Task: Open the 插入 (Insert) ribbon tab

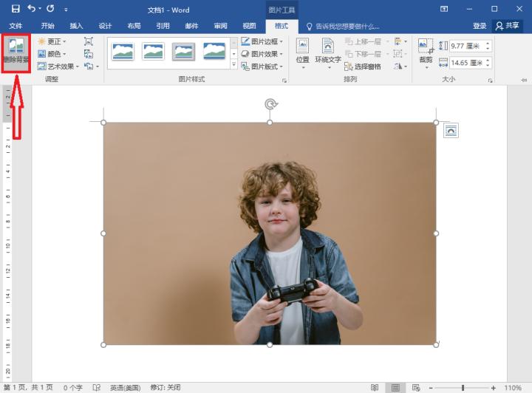Action: (x=76, y=26)
